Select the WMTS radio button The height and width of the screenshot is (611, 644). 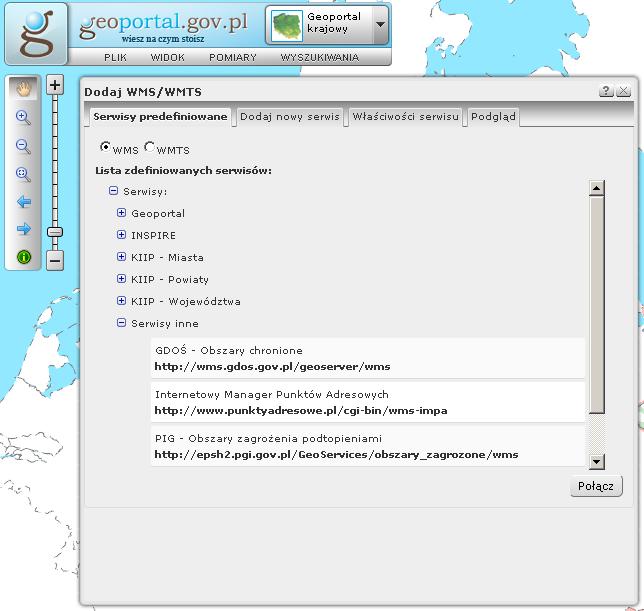click(x=150, y=147)
